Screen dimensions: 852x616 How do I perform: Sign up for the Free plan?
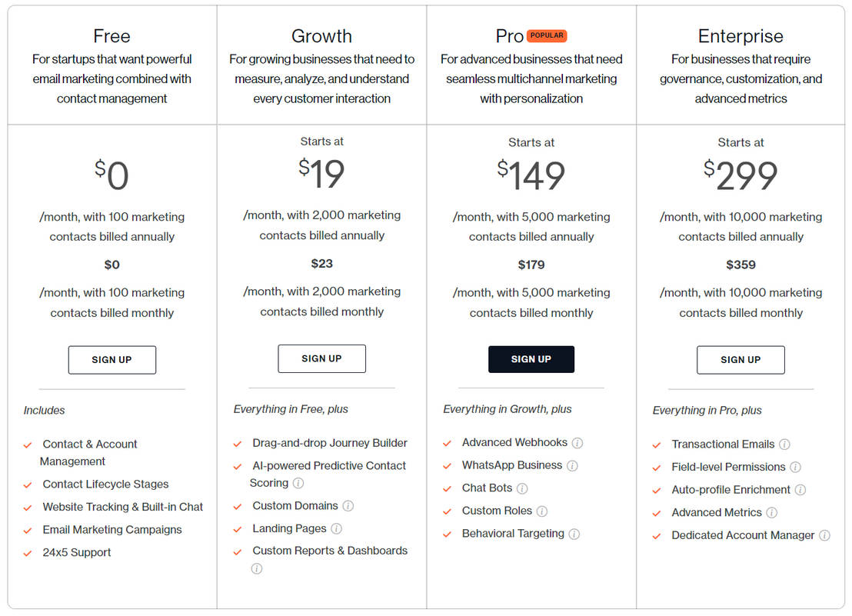point(111,360)
